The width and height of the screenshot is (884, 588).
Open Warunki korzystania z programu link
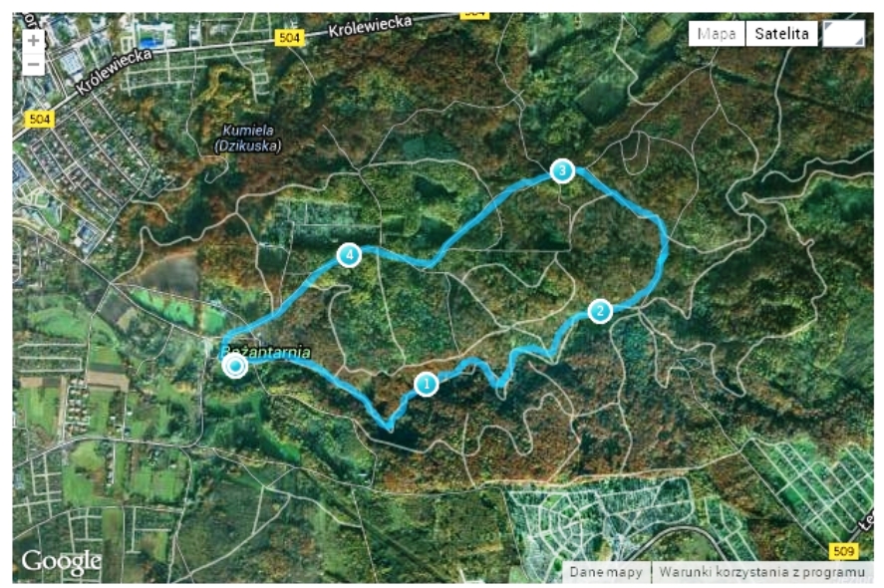pyautogui.click(x=761, y=572)
